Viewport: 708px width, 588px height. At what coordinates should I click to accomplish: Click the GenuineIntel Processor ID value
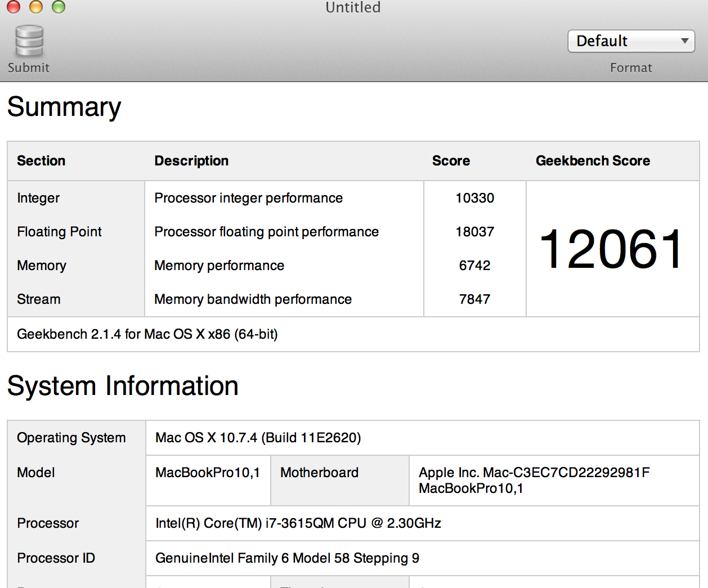pos(287,558)
